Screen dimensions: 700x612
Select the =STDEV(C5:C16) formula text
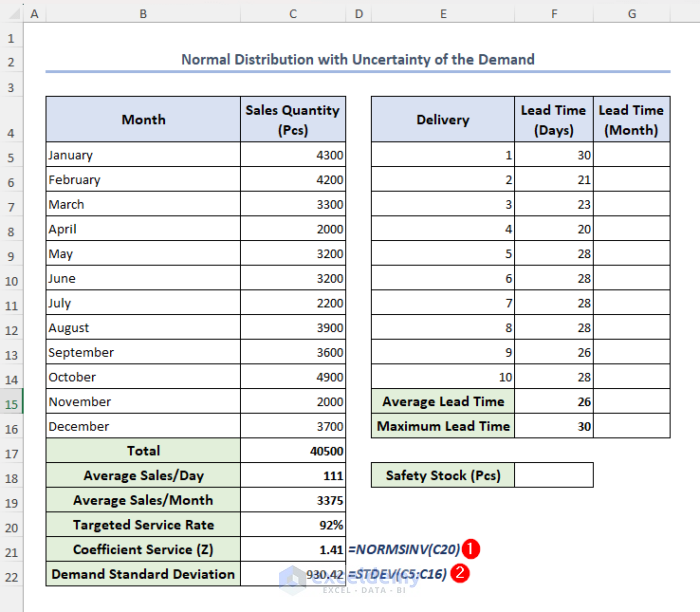point(397,574)
